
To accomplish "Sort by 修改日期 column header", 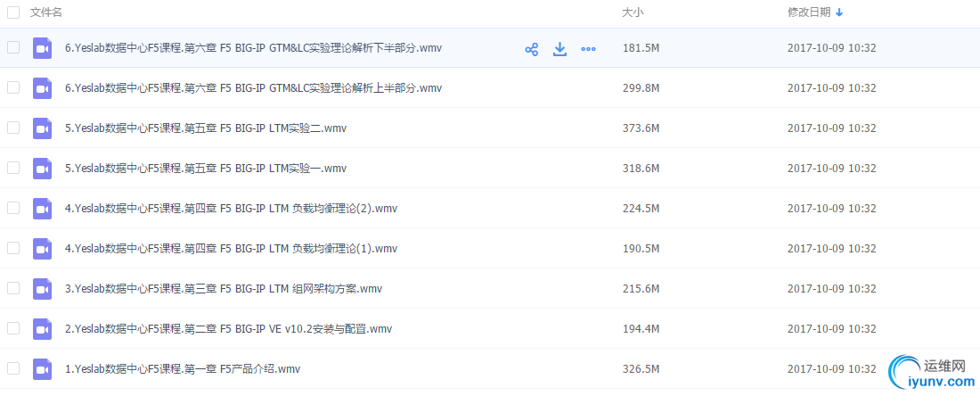I will tap(809, 12).
